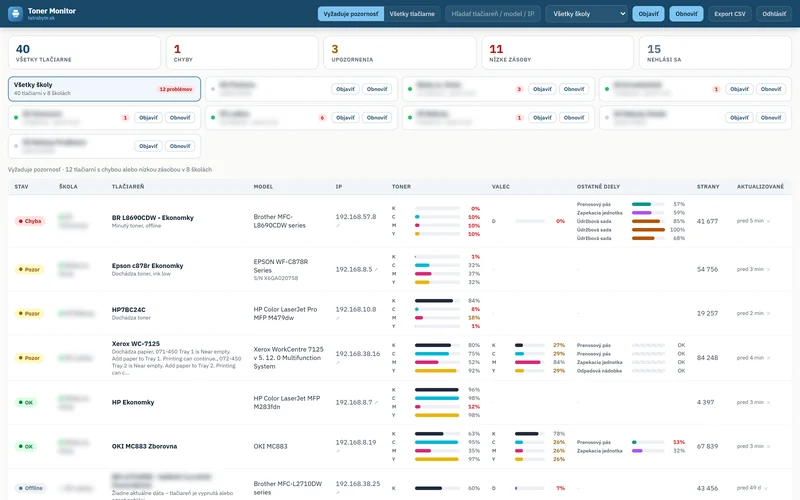Click the teal Prenosový pás 57% bar

(641, 204)
